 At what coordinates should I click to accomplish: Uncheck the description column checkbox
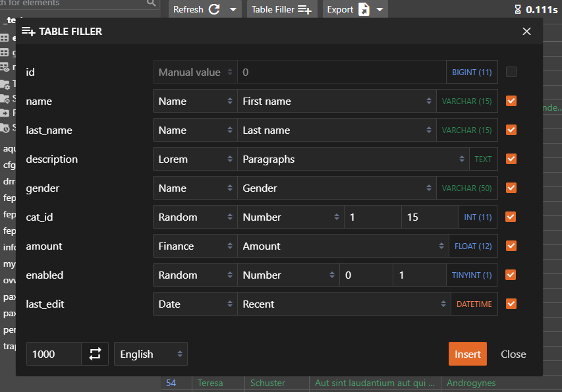coord(511,159)
